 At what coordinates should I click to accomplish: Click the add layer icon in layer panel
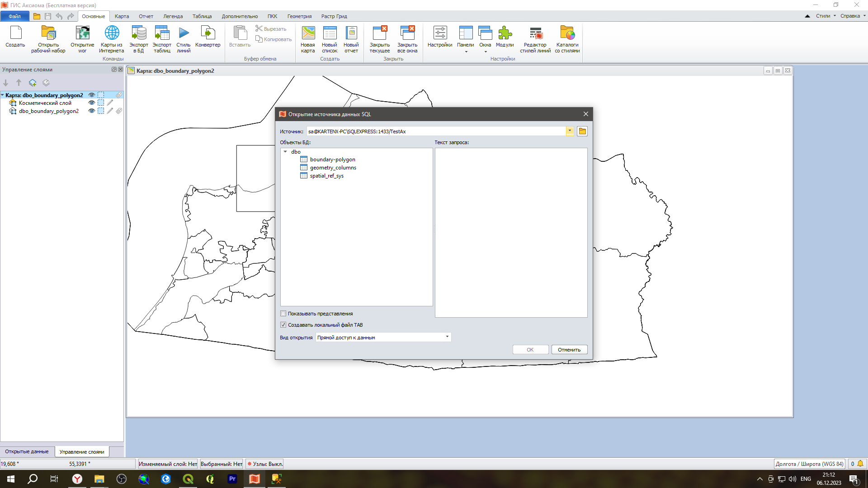33,83
